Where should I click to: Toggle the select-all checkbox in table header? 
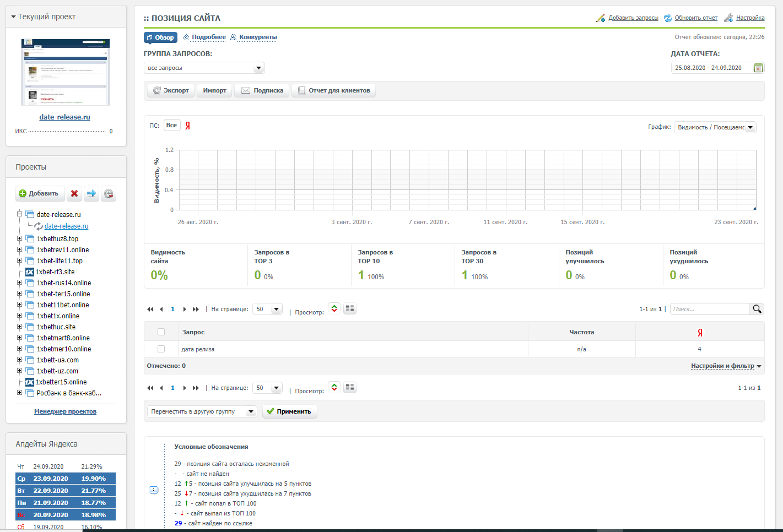click(x=161, y=332)
